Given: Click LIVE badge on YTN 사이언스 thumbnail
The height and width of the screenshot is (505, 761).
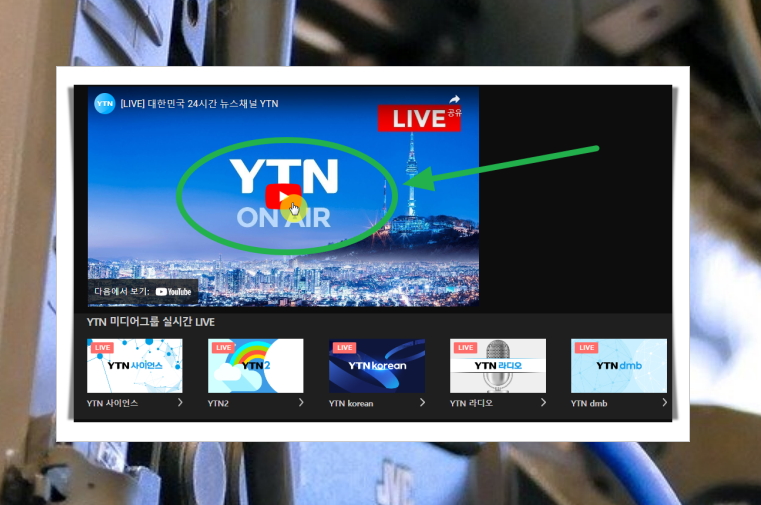Looking at the screenshot, I should click(x=102, y=347).
